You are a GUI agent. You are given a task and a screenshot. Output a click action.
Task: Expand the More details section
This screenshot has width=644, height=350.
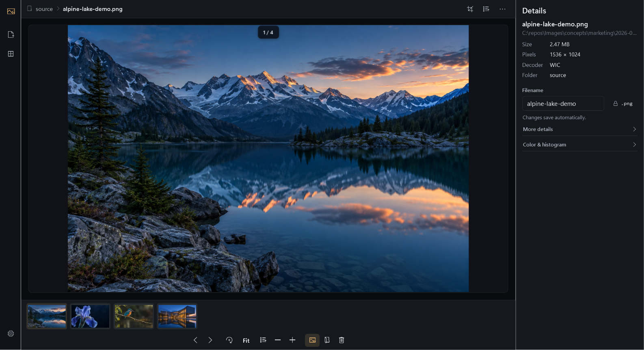click(x=579, y=129)
